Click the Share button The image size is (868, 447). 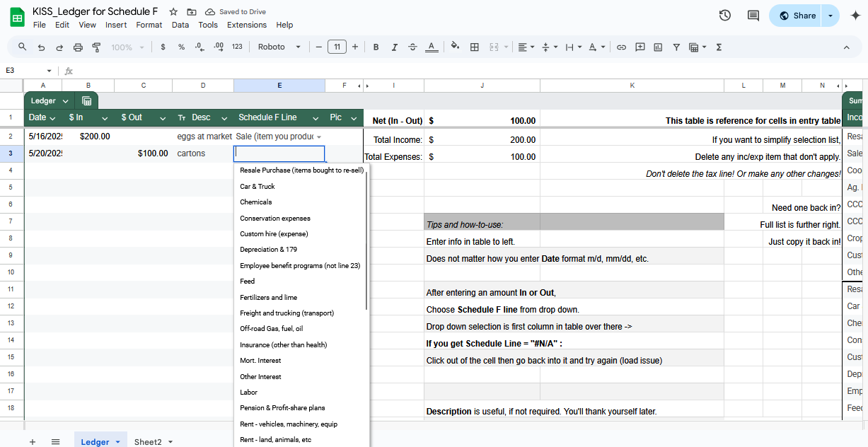coord(797,16)
